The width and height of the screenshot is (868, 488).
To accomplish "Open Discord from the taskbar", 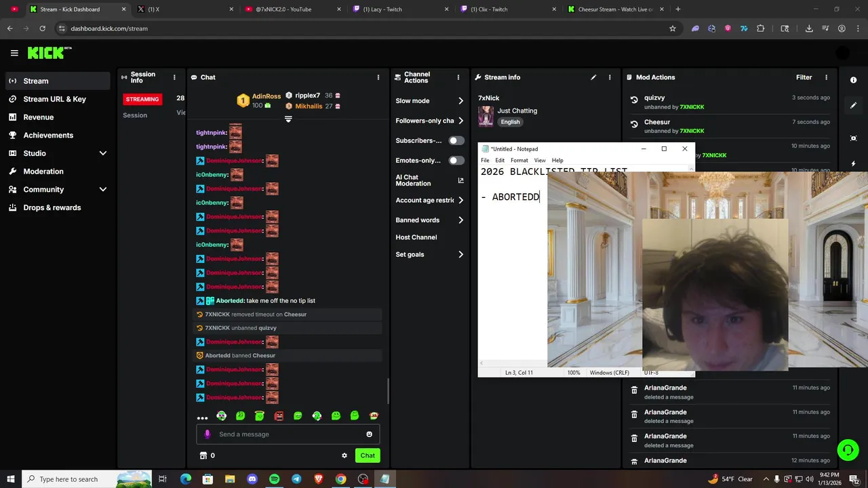I will tap(252, 479).
